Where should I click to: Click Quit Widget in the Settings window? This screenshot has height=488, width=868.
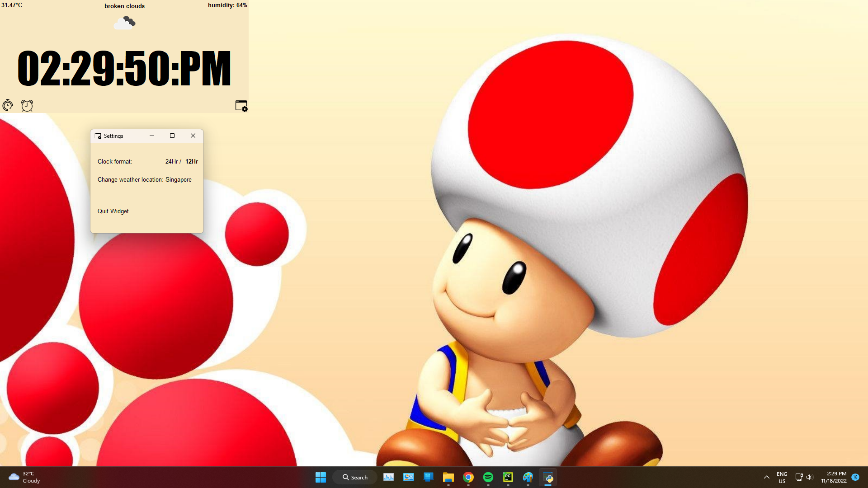pos(113,211)
